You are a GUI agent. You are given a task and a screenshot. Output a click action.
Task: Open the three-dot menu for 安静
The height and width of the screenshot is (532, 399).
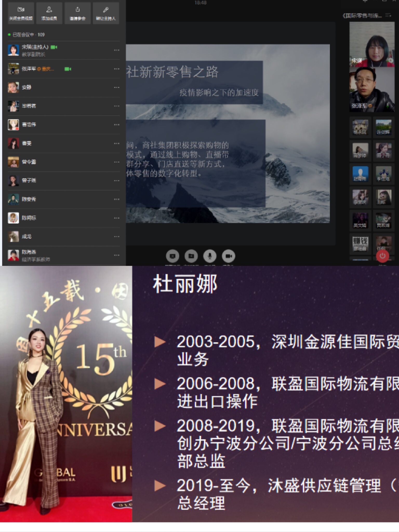click(117, 87)
